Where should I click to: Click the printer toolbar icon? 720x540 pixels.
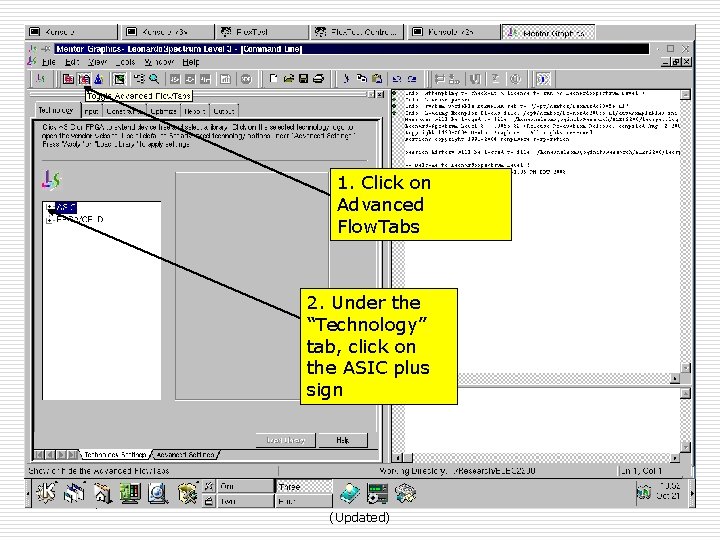pos(319,79)
